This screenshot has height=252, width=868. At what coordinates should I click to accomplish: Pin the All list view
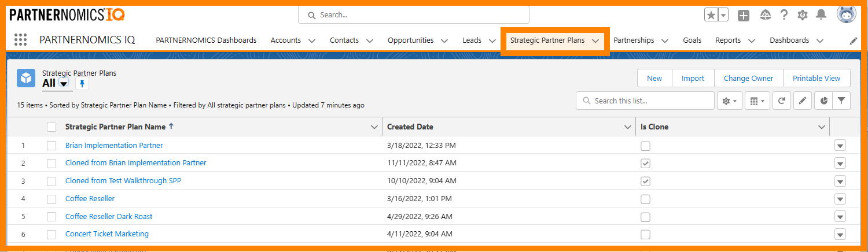[x=82, y=84]
